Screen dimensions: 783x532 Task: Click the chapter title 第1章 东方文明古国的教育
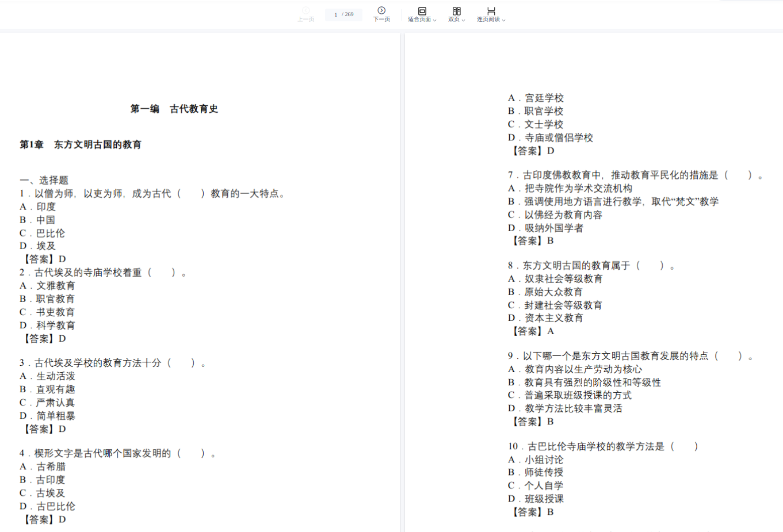(x=81, y=144)
